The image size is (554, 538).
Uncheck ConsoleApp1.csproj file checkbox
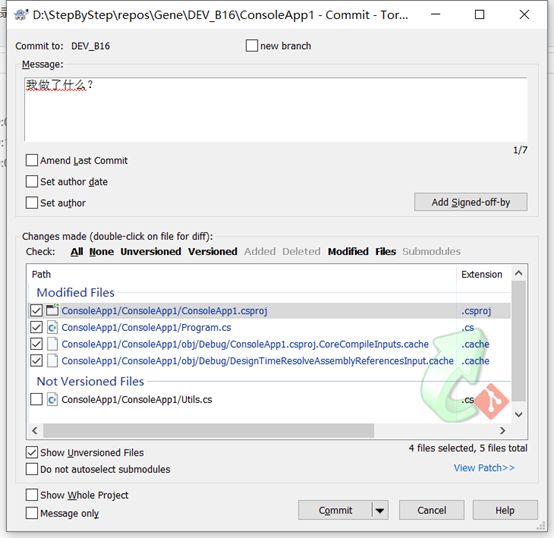[36, 311]
